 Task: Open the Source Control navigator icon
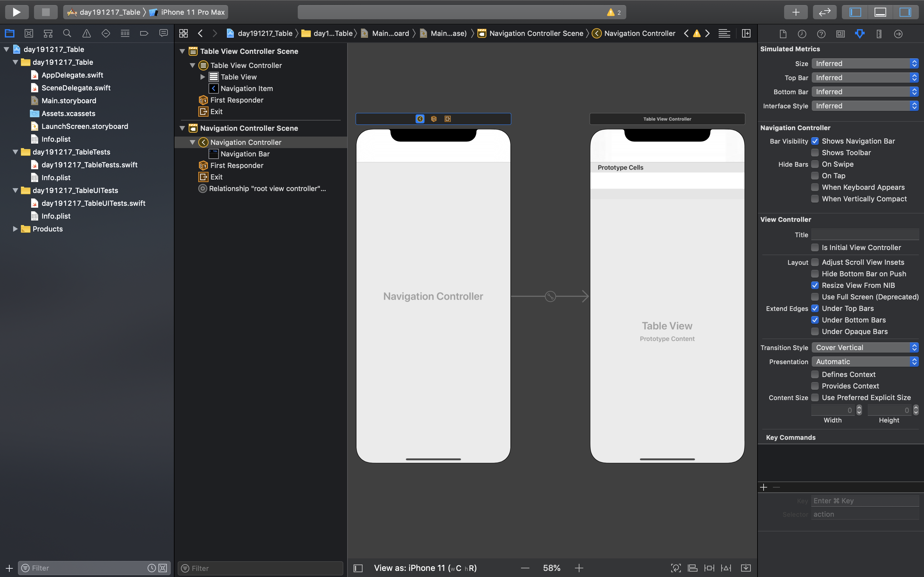pos(29,34)
